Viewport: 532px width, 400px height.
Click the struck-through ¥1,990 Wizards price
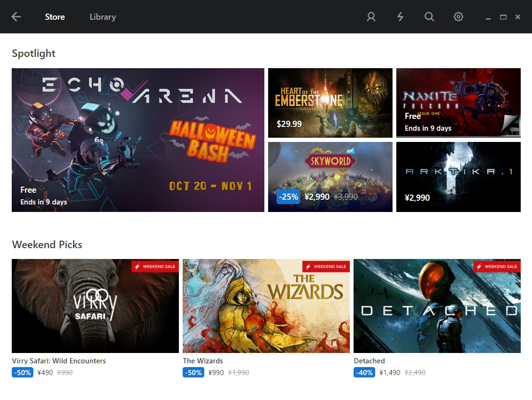[x=239, y=372]
